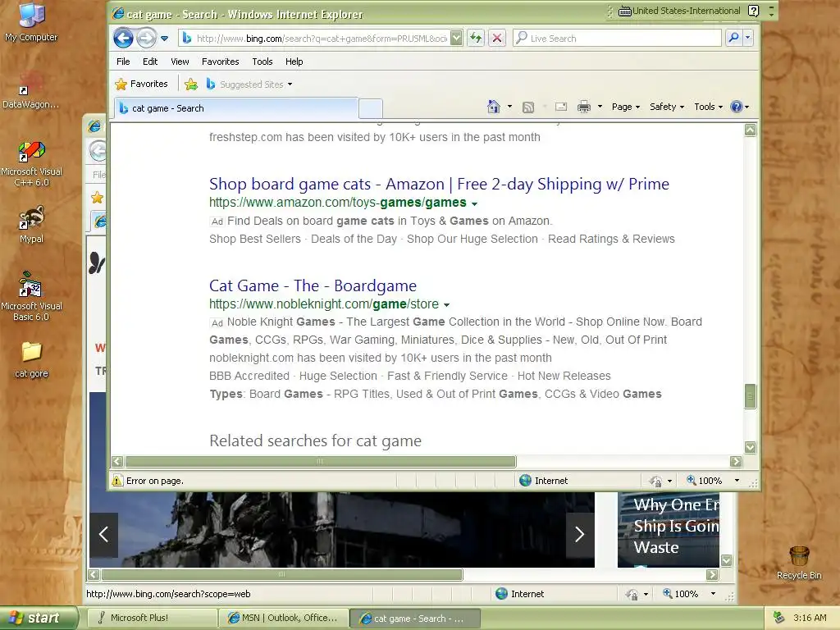Image resolution: width=840 pixels, height=630 pixels.
Task: Click the Forward navigation arrow
Action: click(146, 38)
